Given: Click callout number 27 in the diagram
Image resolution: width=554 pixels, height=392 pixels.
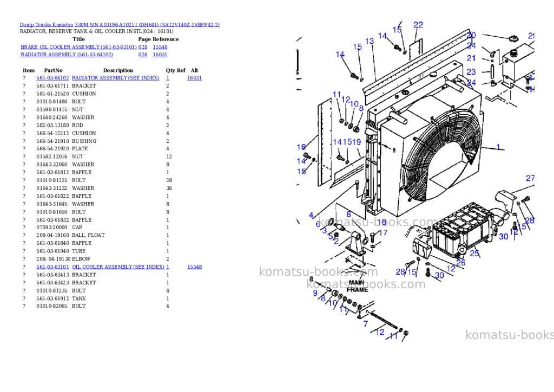Looking at the screenshot, I should tap(530, 178).
